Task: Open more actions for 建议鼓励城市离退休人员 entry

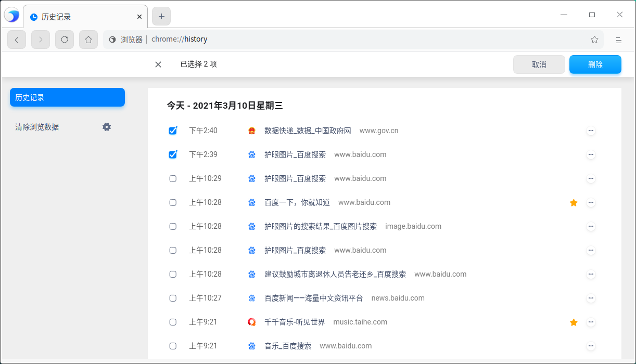Action: [591, 274]
